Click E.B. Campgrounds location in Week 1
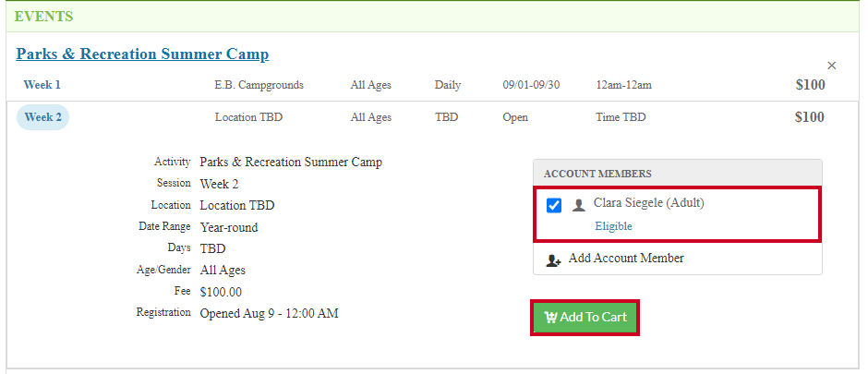 click(x=259, y=85)
